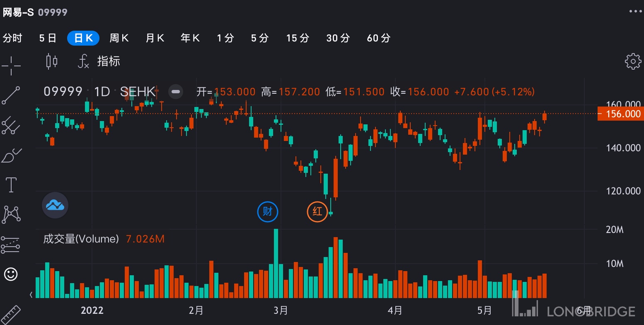
Task: Open the three-dot more menu
Action: 635,12
